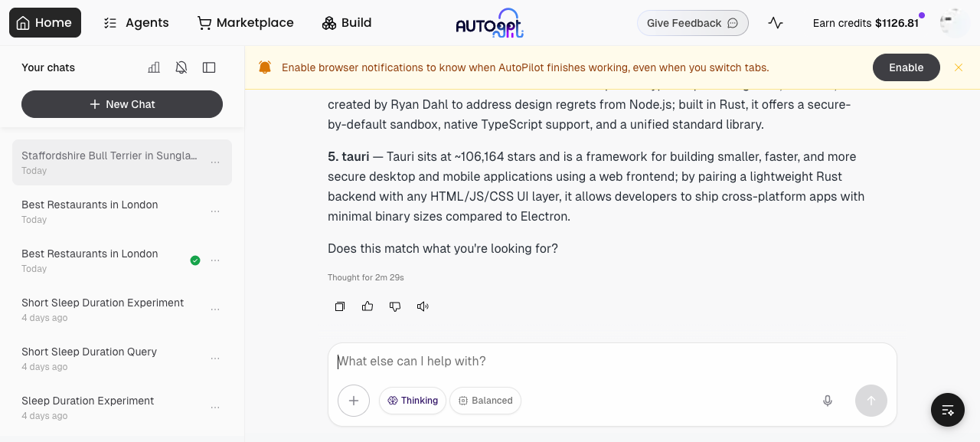Click the bold 5. tauri heading text
Screen dimensions: 980x442
coord(348,156)
